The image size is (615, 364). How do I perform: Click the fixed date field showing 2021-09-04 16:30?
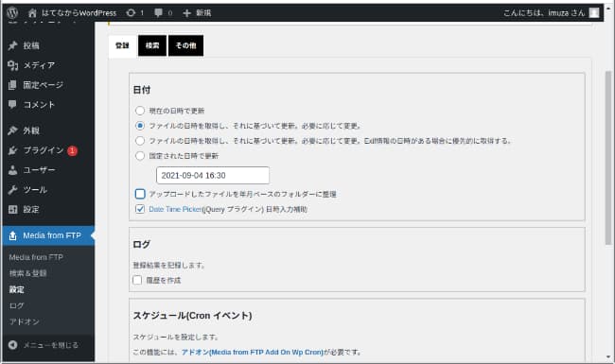point(213,175)
